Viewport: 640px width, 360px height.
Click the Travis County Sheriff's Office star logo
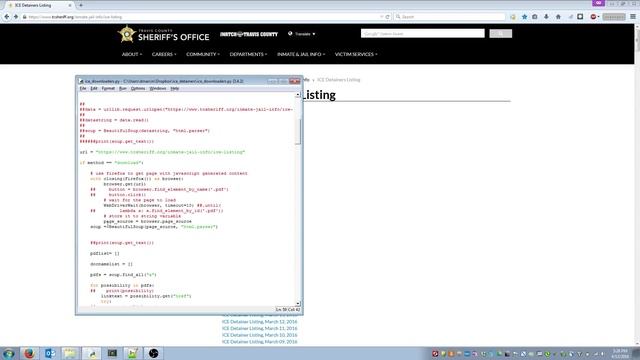tap(127, 34)
